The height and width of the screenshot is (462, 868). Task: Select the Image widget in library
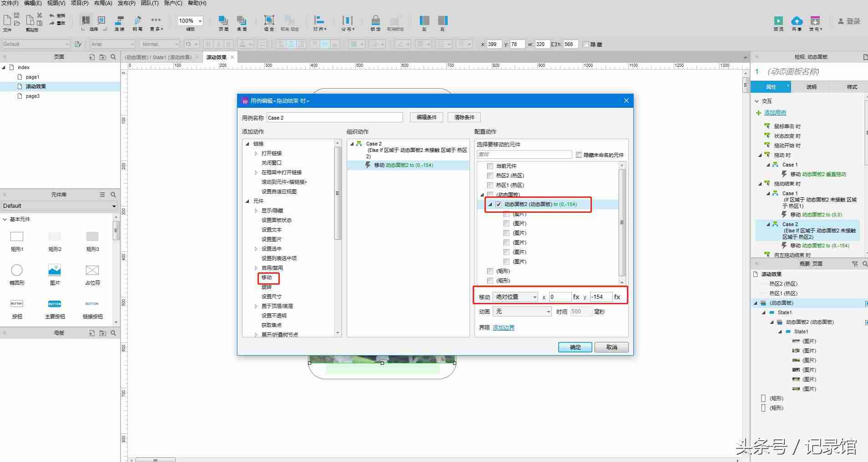[55, 270]
